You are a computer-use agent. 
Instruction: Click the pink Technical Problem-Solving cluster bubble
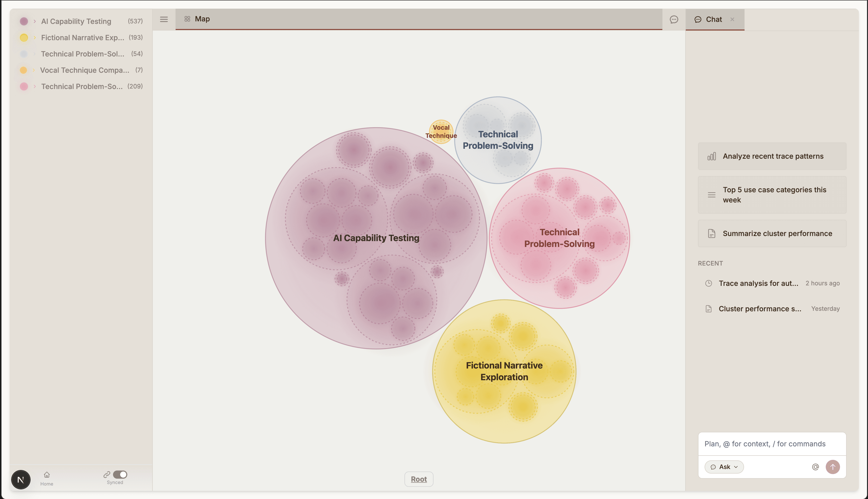pos(559,238)
